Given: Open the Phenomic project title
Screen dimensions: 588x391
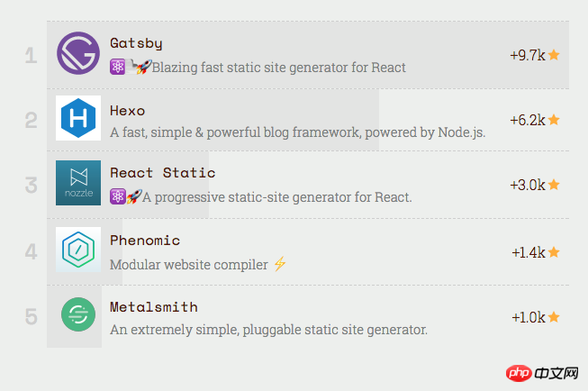Looking at the screenshot, I should pos(145,241).
